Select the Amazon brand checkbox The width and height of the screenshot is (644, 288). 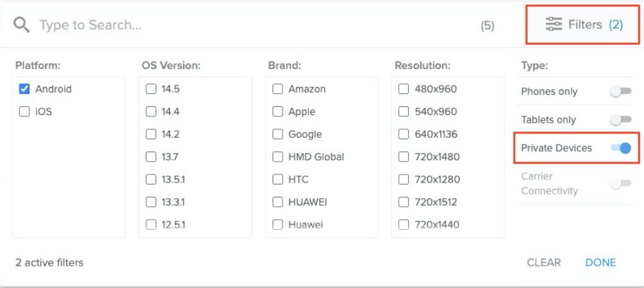pos(278,89)
